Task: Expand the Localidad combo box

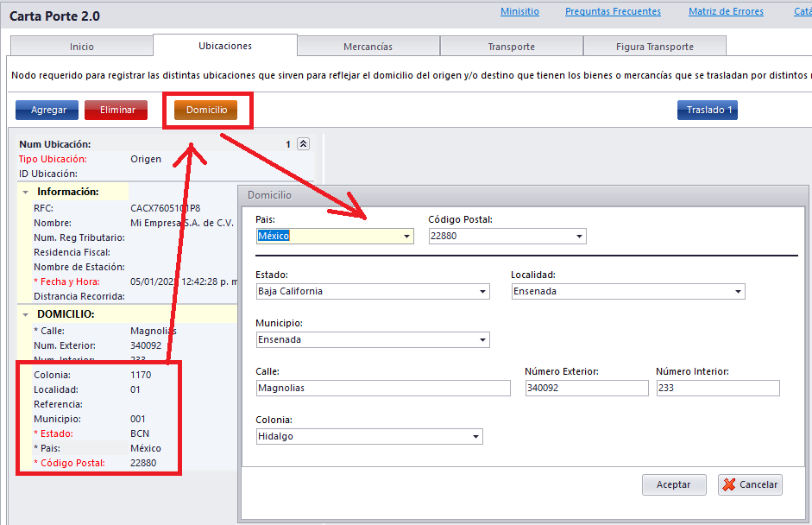Action: (x=738, y=292)
